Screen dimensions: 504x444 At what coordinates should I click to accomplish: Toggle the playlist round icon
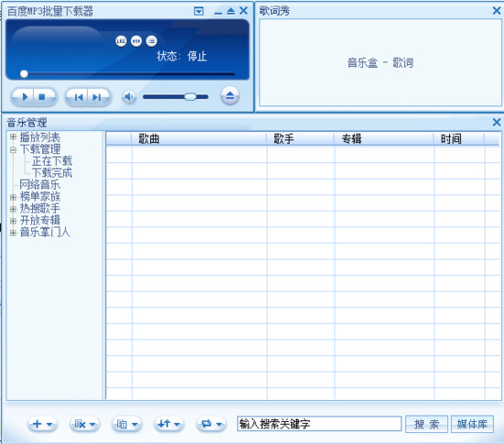point(151,41)
